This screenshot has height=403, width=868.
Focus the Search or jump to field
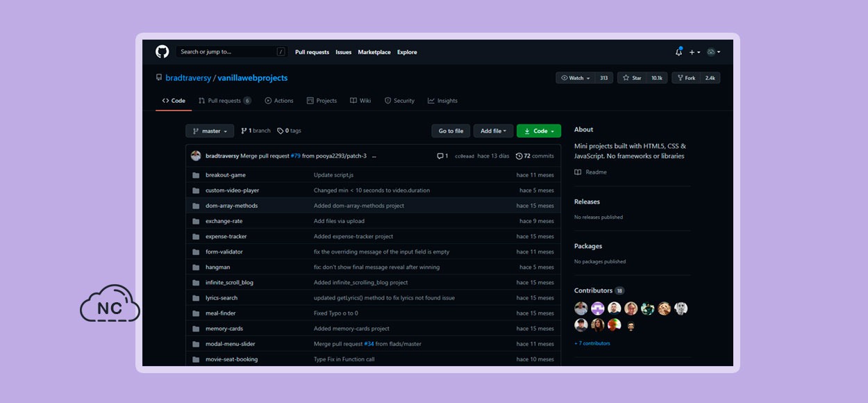[231, 51]
